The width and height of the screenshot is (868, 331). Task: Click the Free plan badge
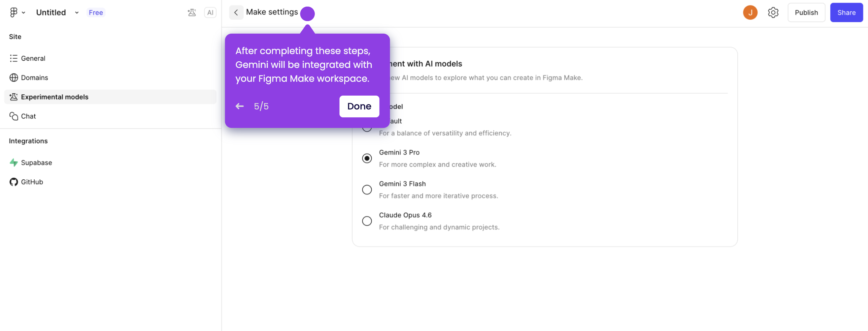pyautogui.click(x=96, y=13)
